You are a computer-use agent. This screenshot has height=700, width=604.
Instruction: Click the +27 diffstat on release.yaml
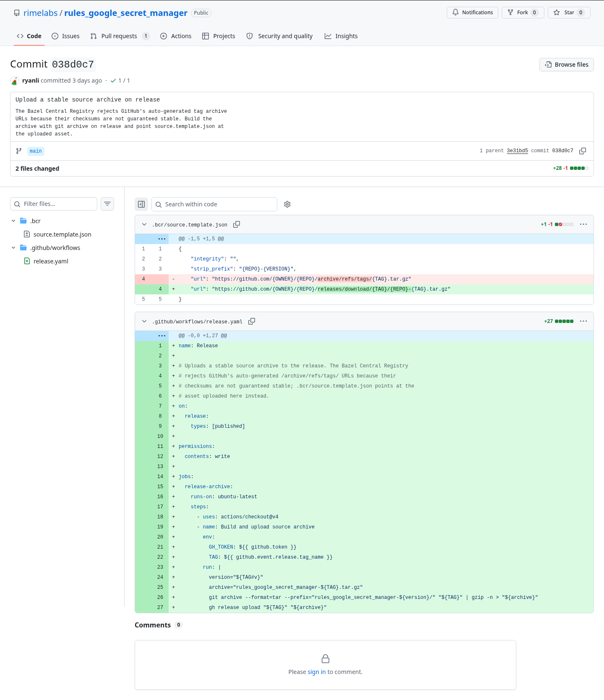559,321
